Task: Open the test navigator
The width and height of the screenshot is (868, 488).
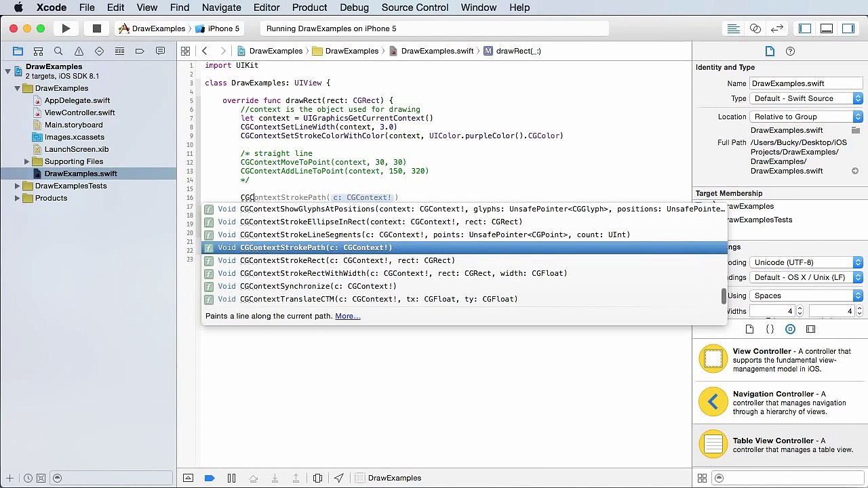Action: (99, 51)
